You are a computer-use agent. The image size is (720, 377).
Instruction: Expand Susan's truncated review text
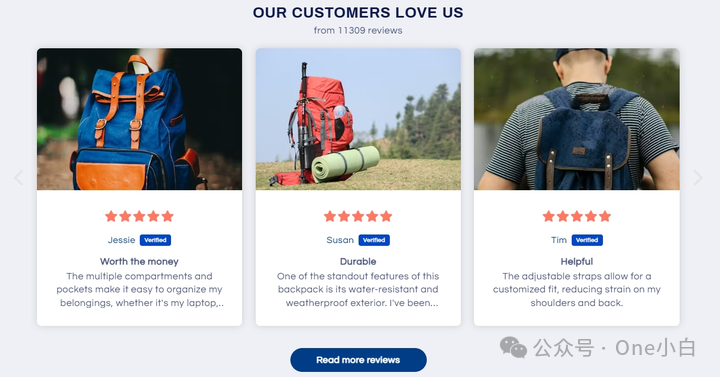pos(358,289)
